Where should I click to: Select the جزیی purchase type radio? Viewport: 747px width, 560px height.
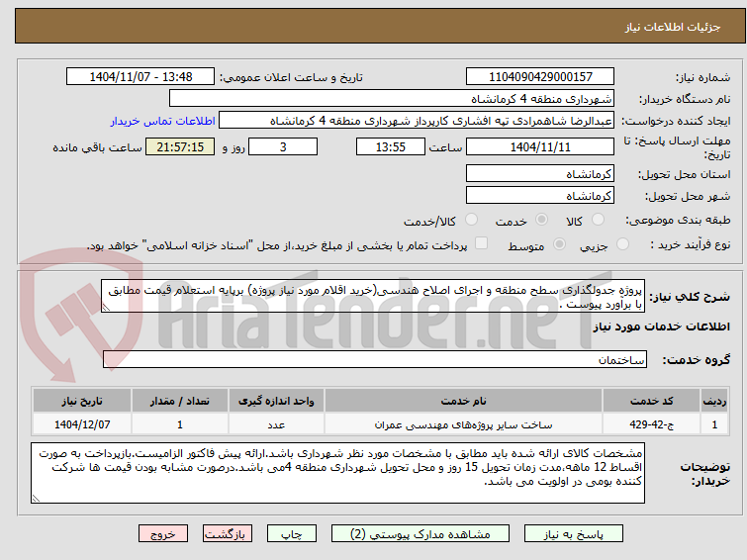pos(622,244)
